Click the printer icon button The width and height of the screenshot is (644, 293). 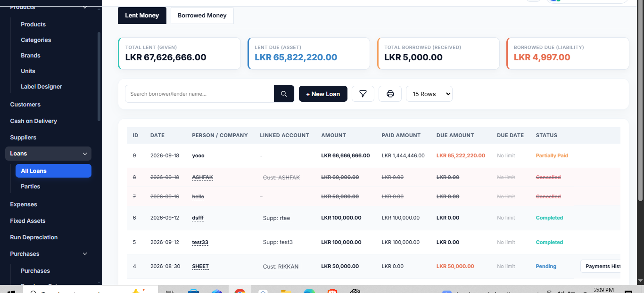click(390, 94)
